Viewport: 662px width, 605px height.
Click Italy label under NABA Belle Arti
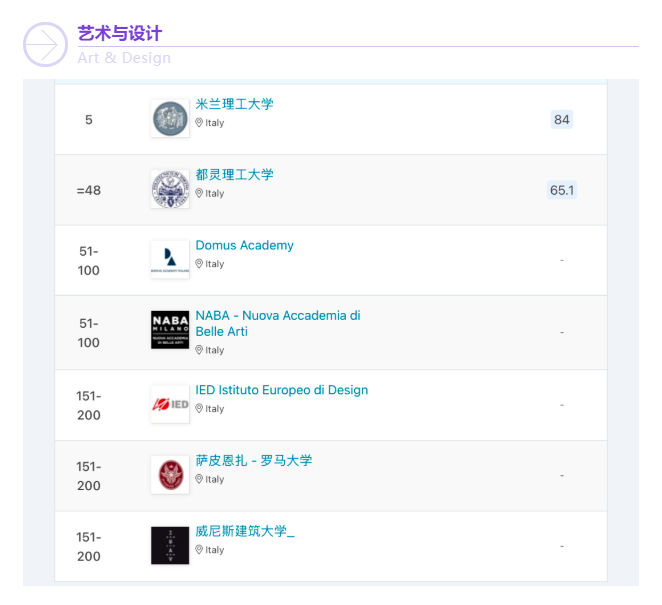coord(214,350)
